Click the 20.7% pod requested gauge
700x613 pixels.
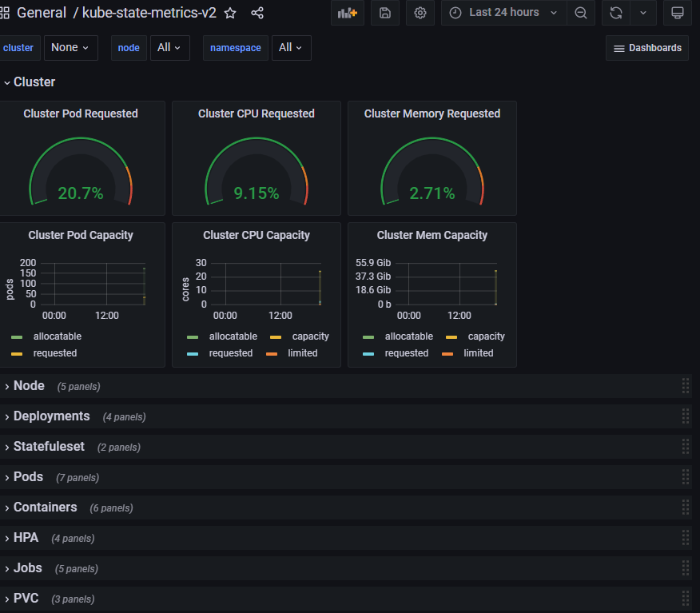[x=81, y=172]
